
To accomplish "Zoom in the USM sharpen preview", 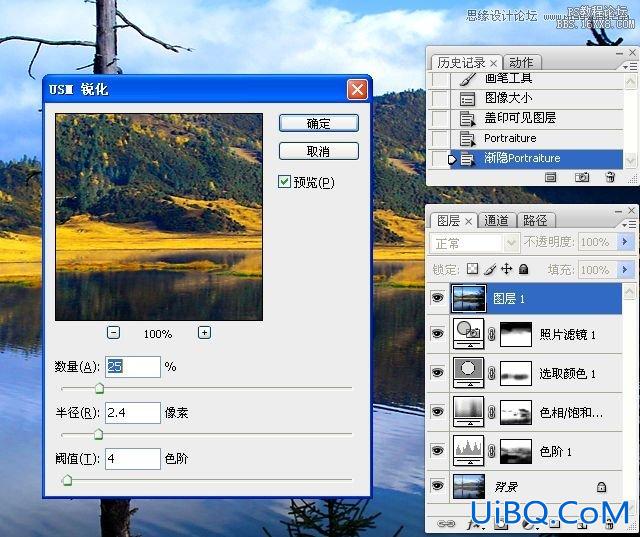I will pos(204,333).
